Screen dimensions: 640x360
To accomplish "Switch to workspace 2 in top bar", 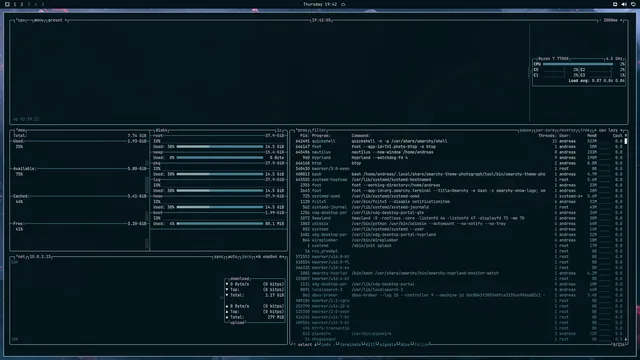I will pos(22,4).
